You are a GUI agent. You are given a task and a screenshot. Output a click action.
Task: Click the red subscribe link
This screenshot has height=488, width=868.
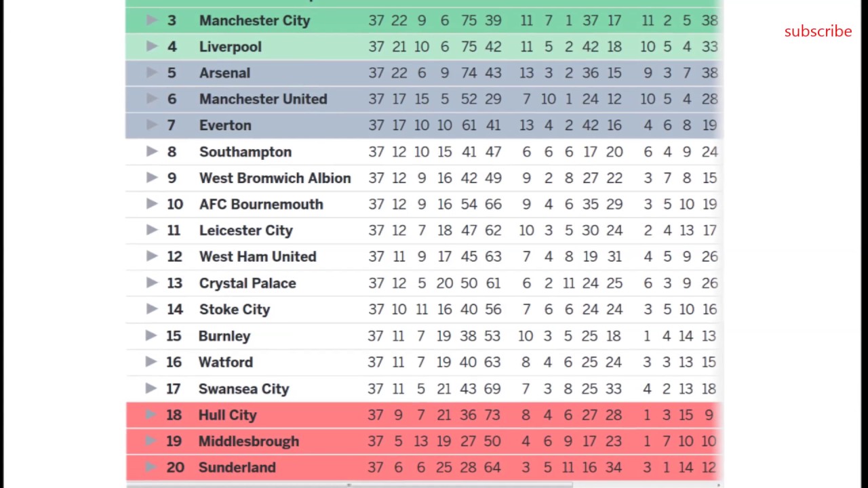pos(818,31)
